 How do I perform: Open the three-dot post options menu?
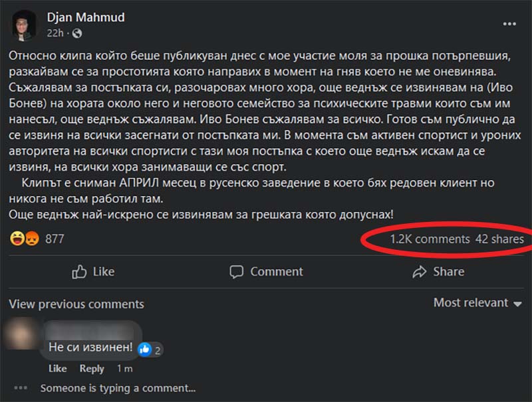point(509,24)
